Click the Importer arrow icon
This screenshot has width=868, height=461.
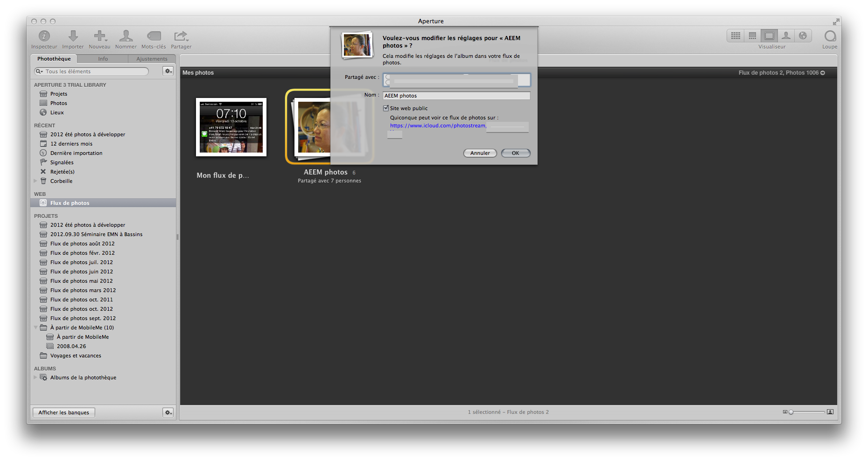tap(73, 36)
